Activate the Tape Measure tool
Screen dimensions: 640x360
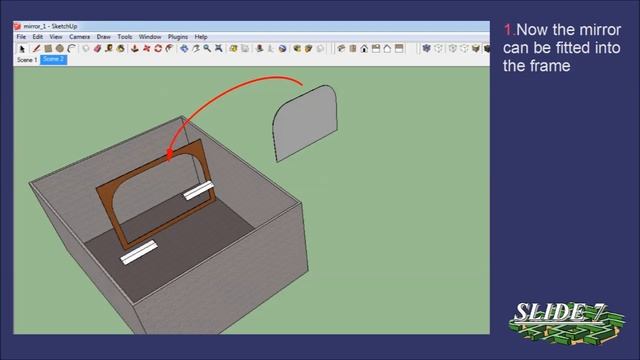109,49
